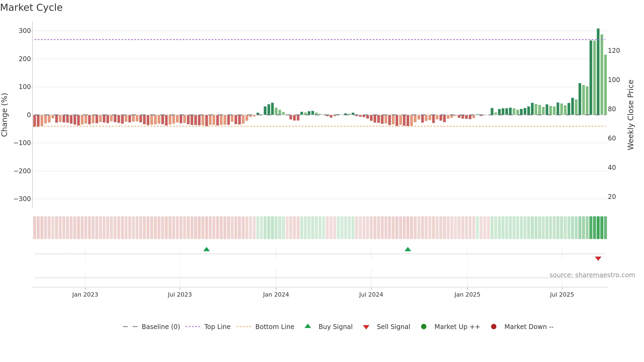Click the 20 tick on right axis
Screen dimensions: 644x362
pyautogui.click(x=612, y=197)
